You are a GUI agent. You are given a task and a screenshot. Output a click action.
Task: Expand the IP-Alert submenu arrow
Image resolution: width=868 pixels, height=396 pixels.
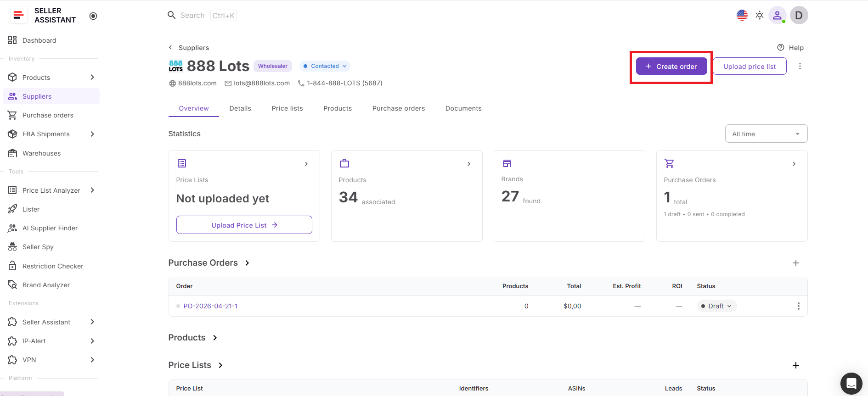click(92, 341)
